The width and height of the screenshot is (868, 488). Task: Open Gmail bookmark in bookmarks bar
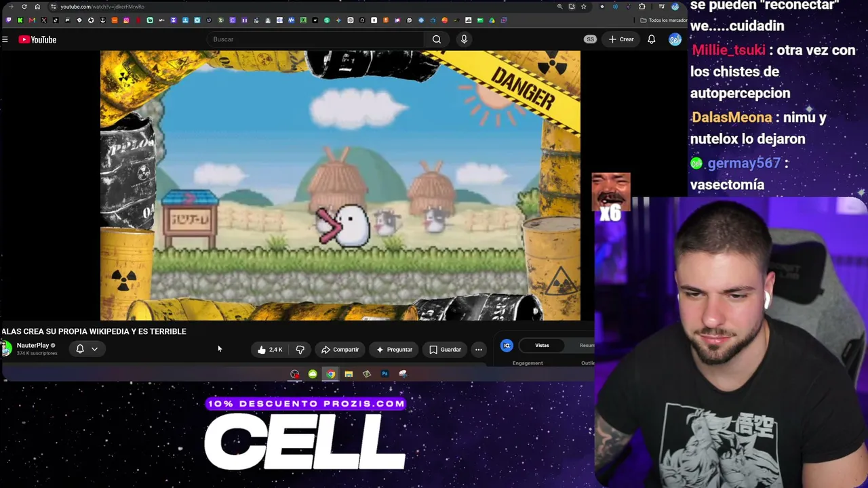[32, 20]
